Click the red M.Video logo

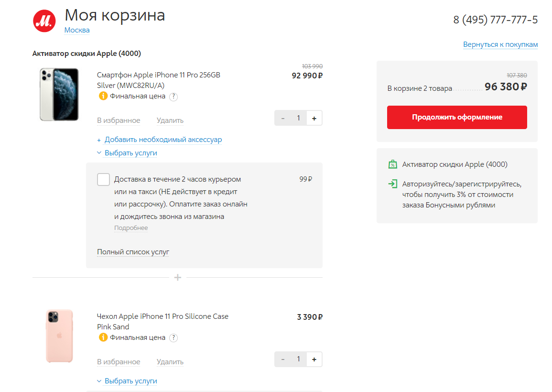(44, 20)
